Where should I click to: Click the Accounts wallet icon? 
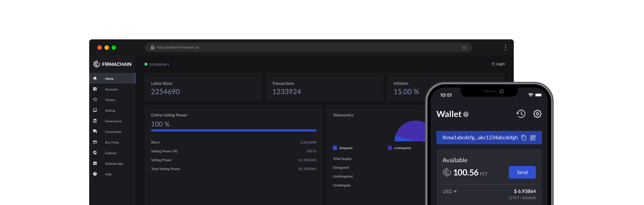(x=95, y=89)
